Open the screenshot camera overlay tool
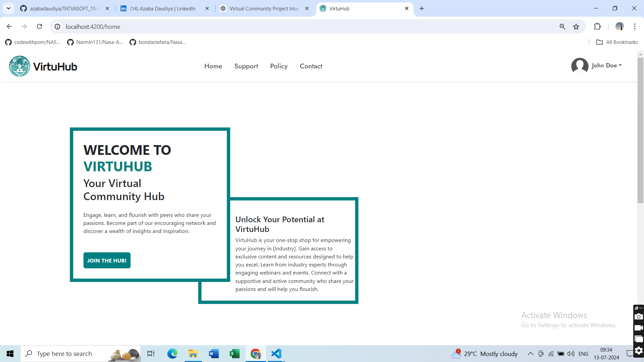This screenshot has width=644, height=362. 639,316
